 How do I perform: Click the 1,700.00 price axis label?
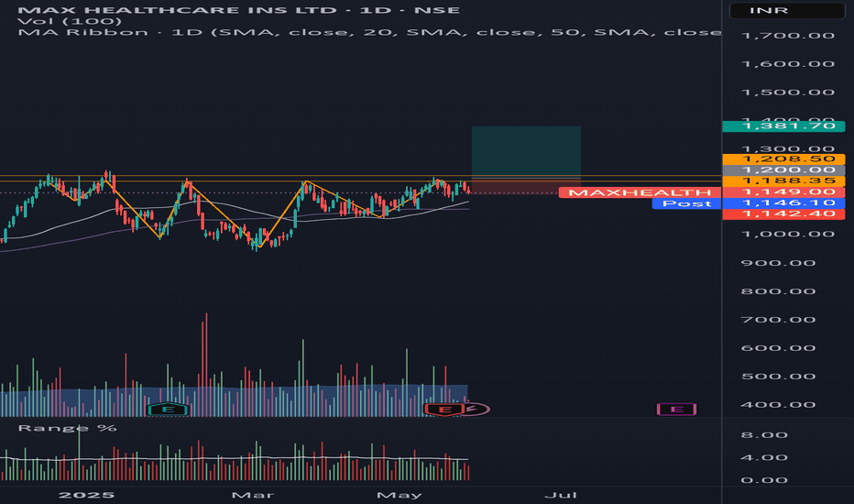coord(788,36)
